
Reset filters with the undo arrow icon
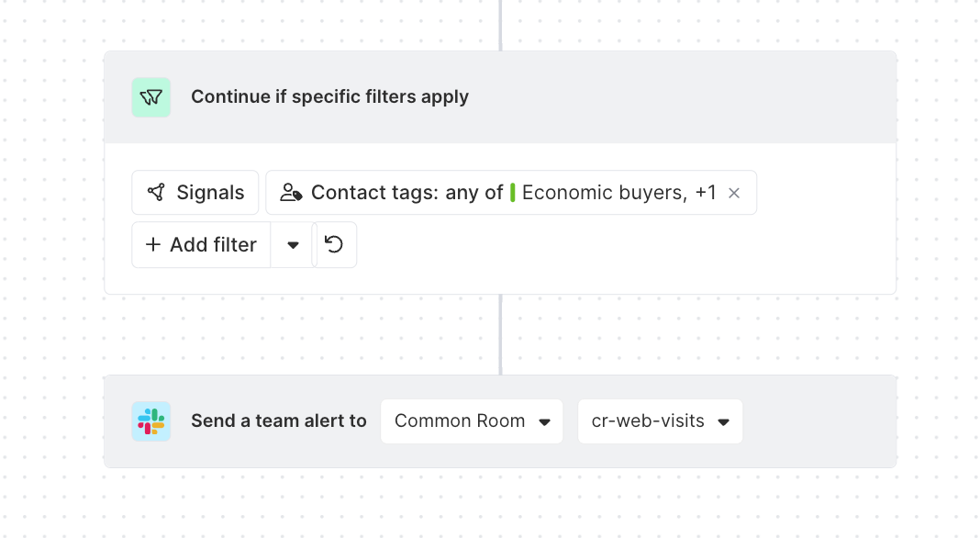335,245
